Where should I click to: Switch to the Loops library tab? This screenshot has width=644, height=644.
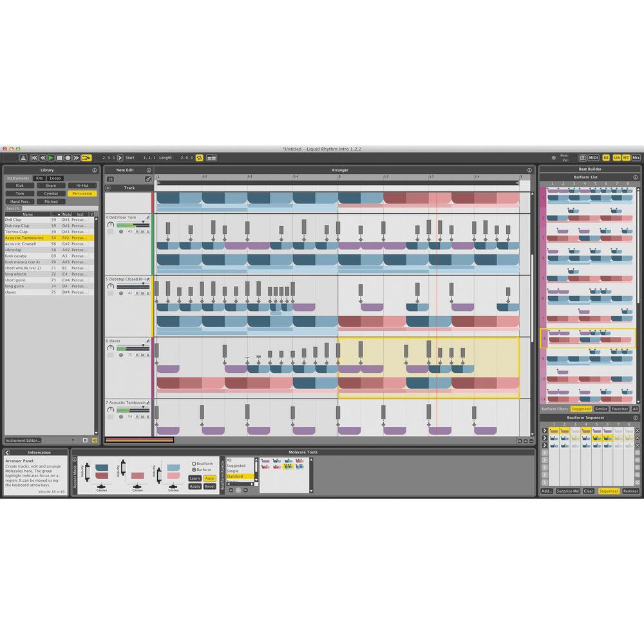point(55,178)
